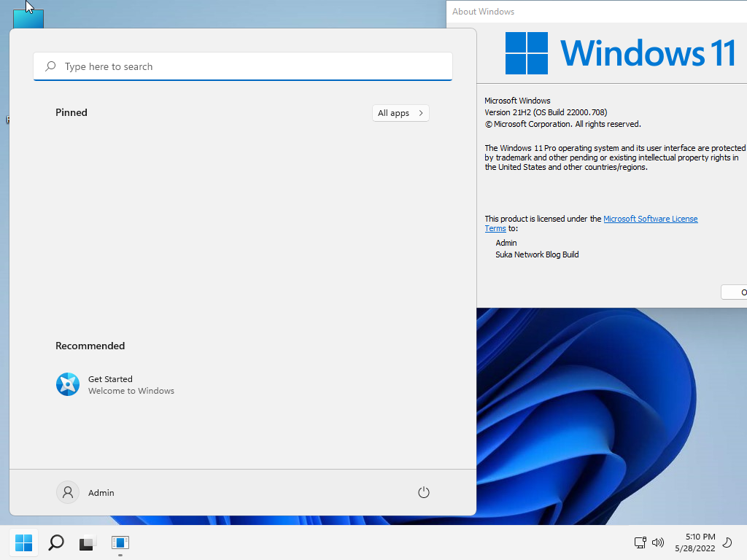Click the desktop icon behind the Start menu
This screenshot has width=747, height=560.
pos(28,18)
